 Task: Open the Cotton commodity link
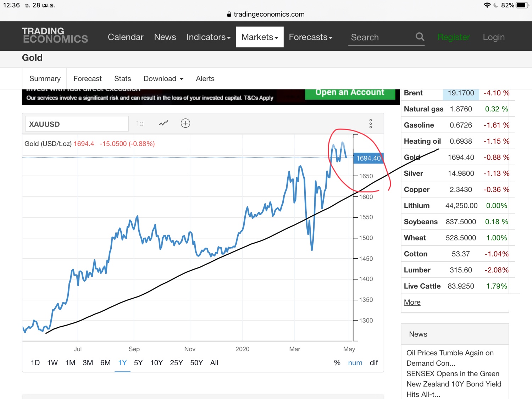[x=416, y=254]
